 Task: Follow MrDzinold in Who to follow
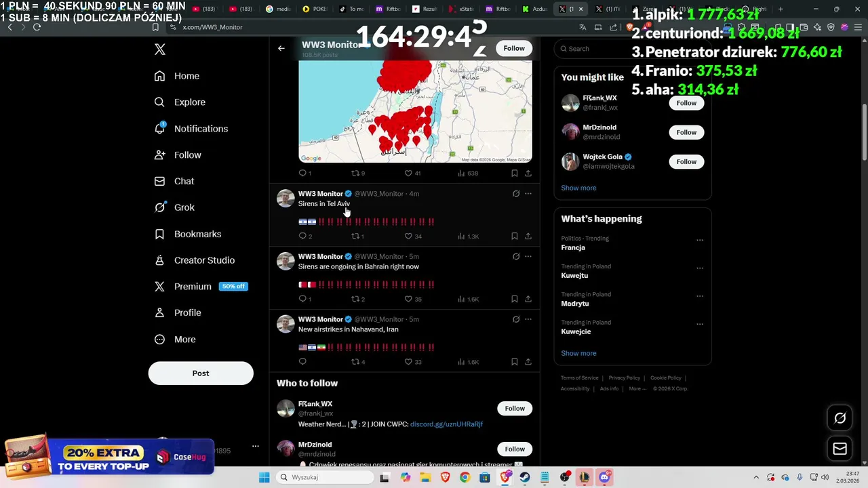[x=515, y=449]
